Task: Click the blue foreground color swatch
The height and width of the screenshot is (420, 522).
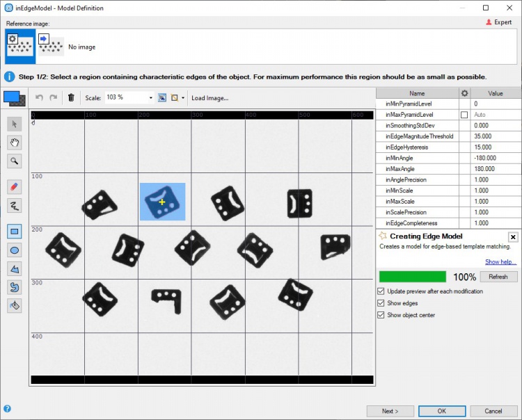Action: pos(12,97)
